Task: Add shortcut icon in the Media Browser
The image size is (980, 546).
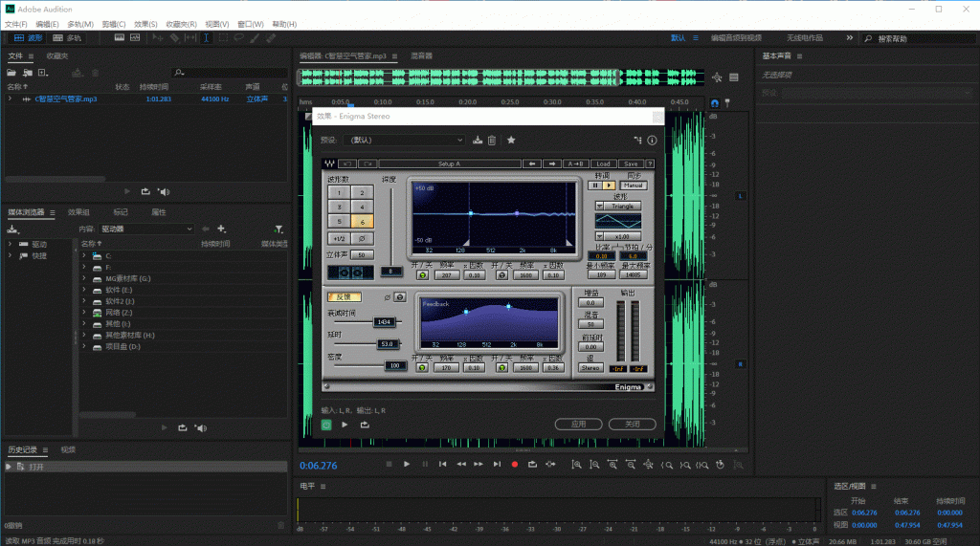Action: [x=221, y=229]
